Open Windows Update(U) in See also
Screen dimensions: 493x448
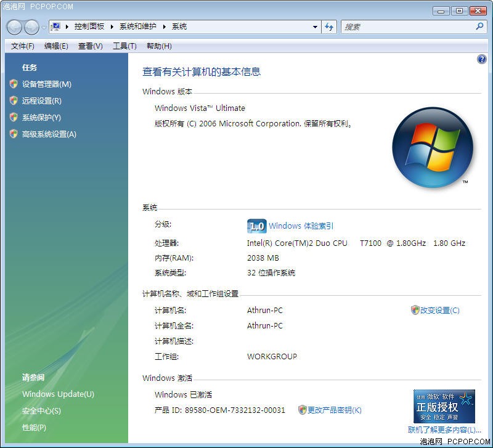(58, 394)
